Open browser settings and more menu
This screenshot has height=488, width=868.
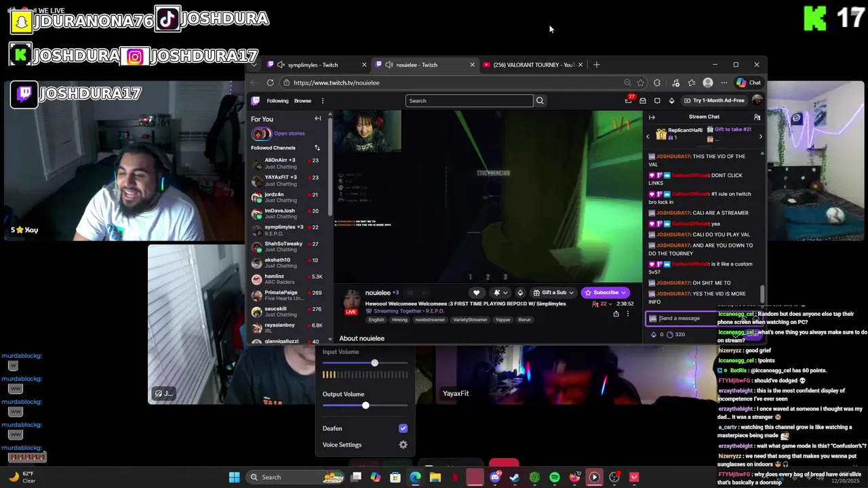click(x=724, y=83)
